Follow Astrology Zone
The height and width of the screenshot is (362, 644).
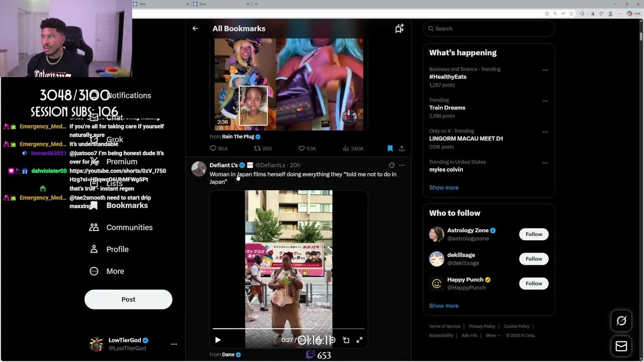(534, 234)
